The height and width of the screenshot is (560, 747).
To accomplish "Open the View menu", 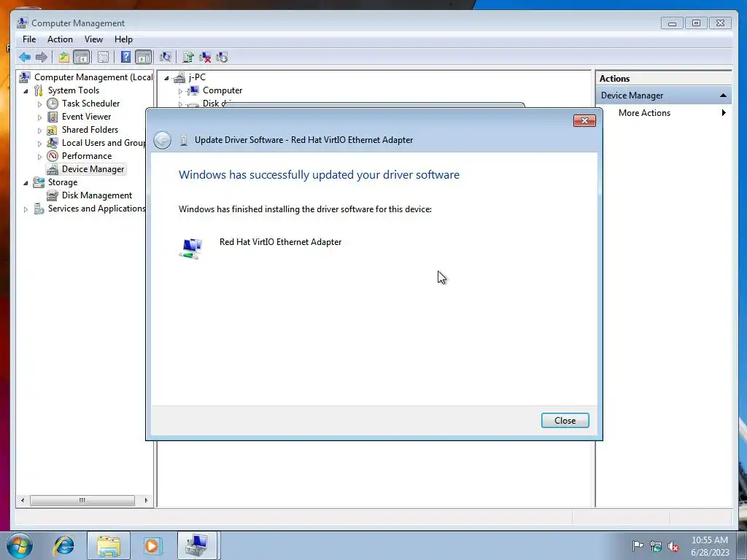I will click(93, 39).
